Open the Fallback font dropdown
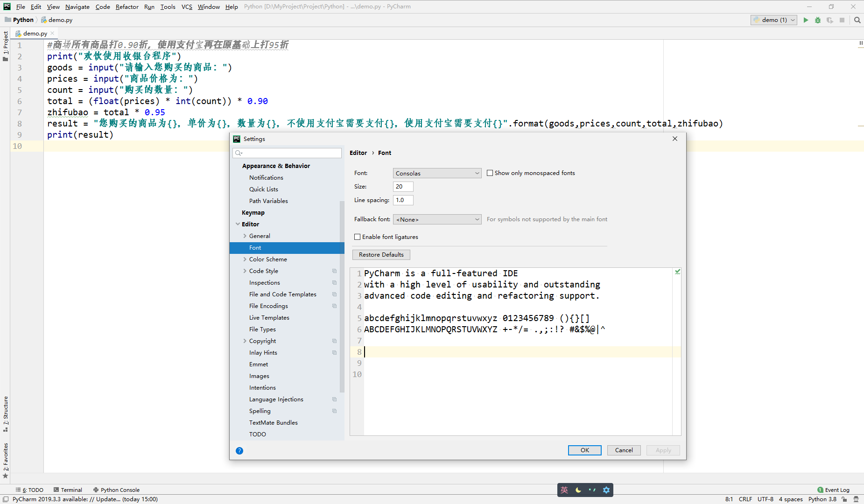The width and height of the screenshot is (864, 504). tap(437, 219)
